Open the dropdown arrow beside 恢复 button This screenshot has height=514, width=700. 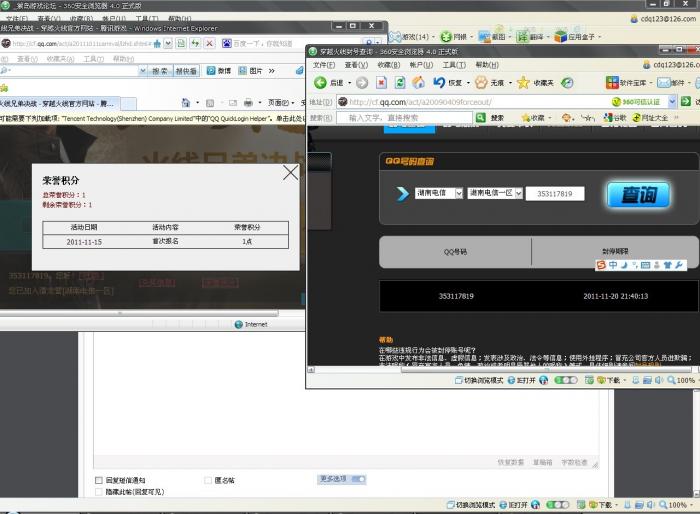pyautogui.click(x=468, y=83)
